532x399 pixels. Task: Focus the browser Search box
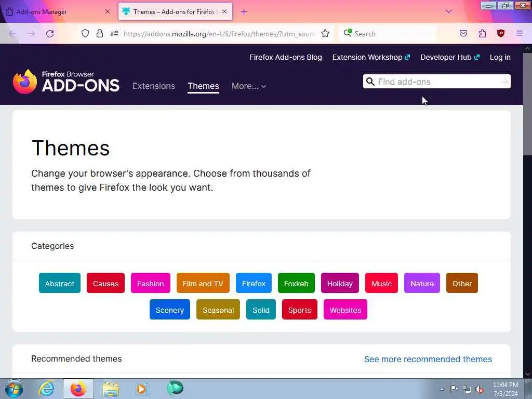pos(387,34)
